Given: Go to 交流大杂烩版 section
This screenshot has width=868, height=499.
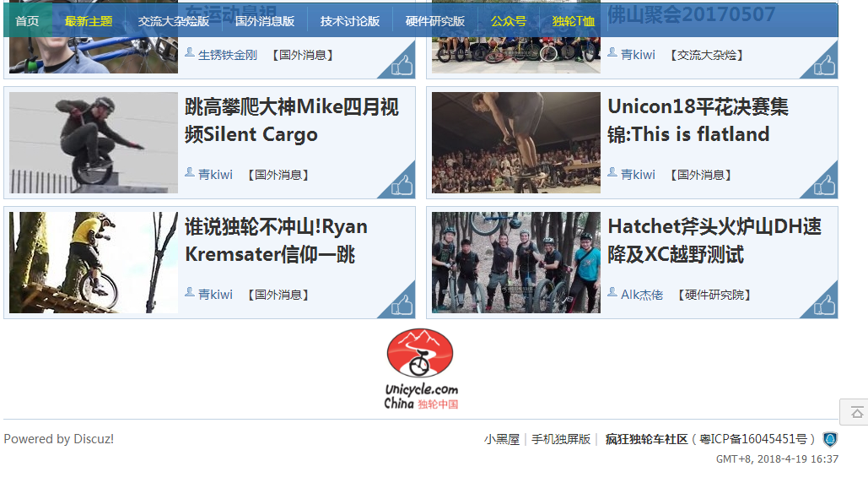Looking at the screenshot, I should (x=173, y=21).
